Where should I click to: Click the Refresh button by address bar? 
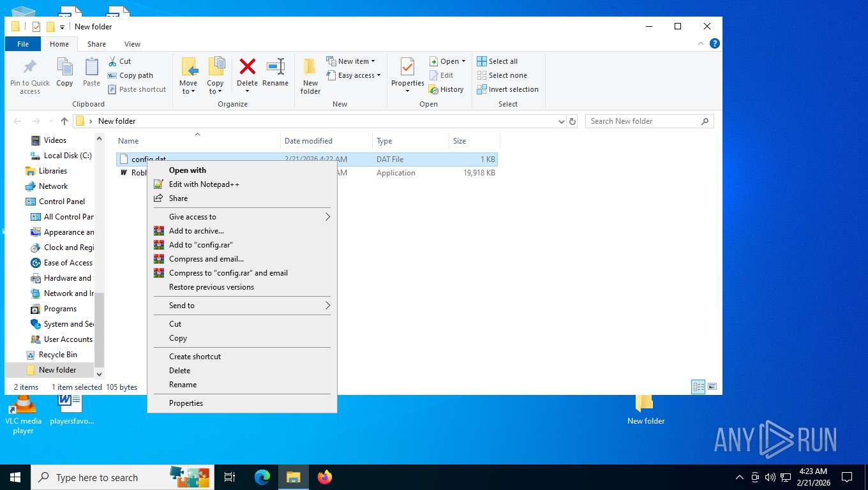pos(572,121)
